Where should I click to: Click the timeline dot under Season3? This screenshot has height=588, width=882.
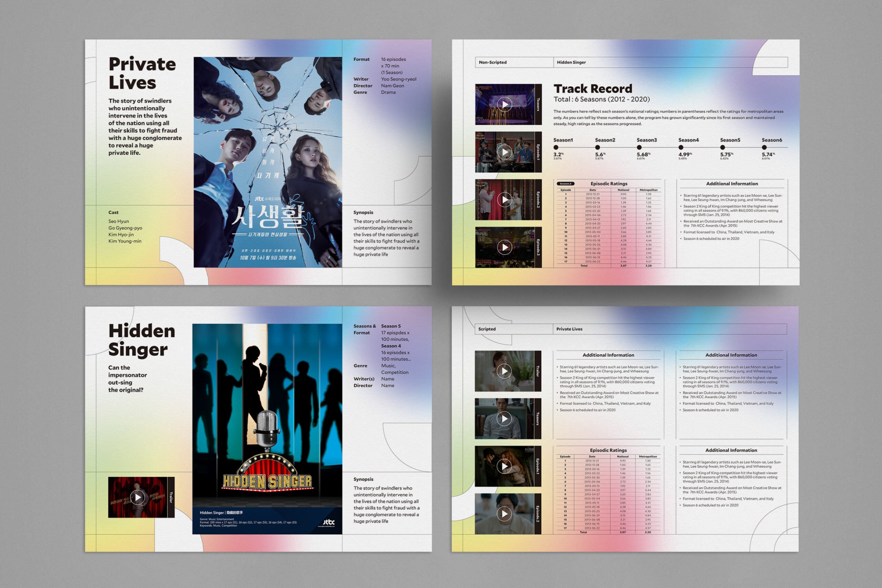[639, 147]
